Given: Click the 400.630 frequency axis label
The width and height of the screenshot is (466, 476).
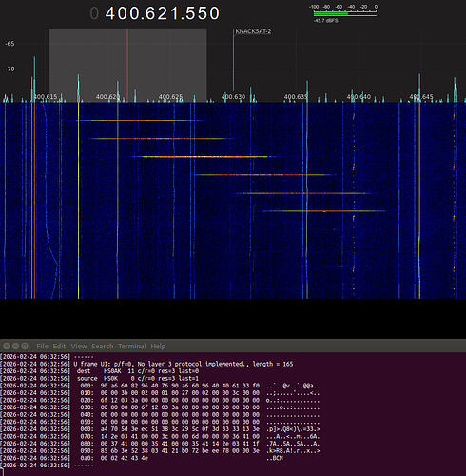Looking at the screenshot, I should click(x=233, y=97).
